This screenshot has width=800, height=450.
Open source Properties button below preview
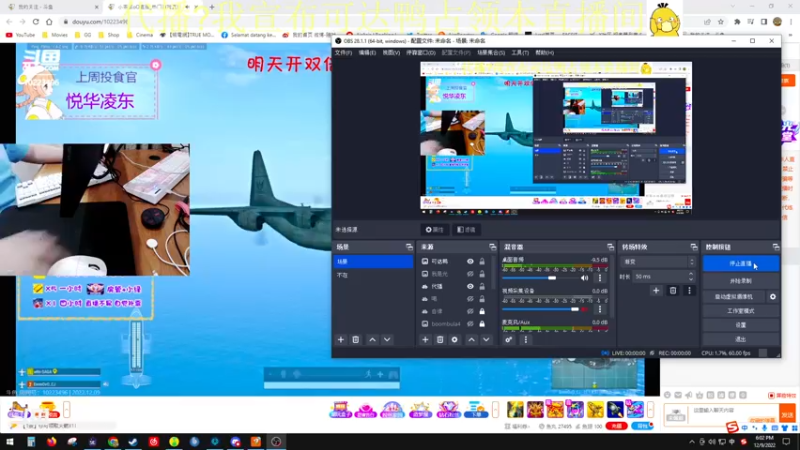point(435,230)
